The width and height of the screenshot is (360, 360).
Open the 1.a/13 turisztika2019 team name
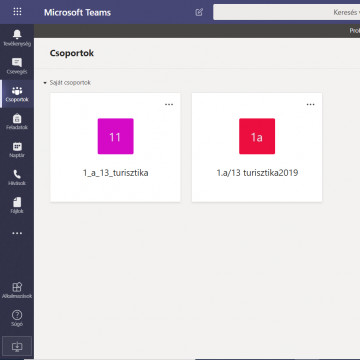tap(257, 173)
